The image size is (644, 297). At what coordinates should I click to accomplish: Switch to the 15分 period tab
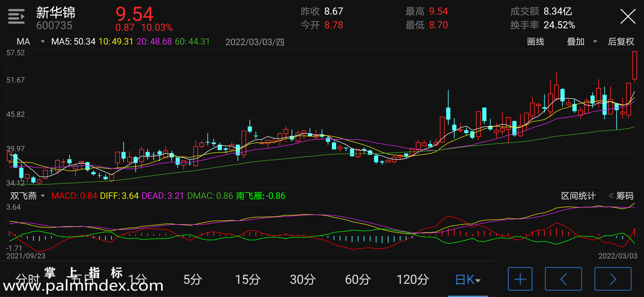[x=248, y=279]
